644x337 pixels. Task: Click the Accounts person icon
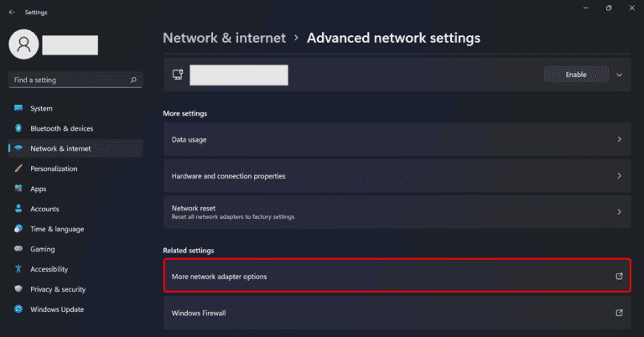[x=18, y=209]
